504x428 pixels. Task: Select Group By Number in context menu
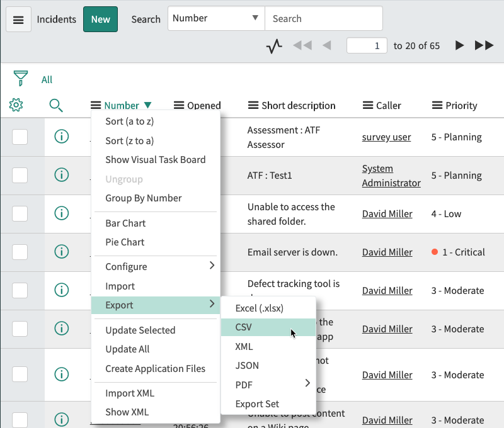[144, 198]
